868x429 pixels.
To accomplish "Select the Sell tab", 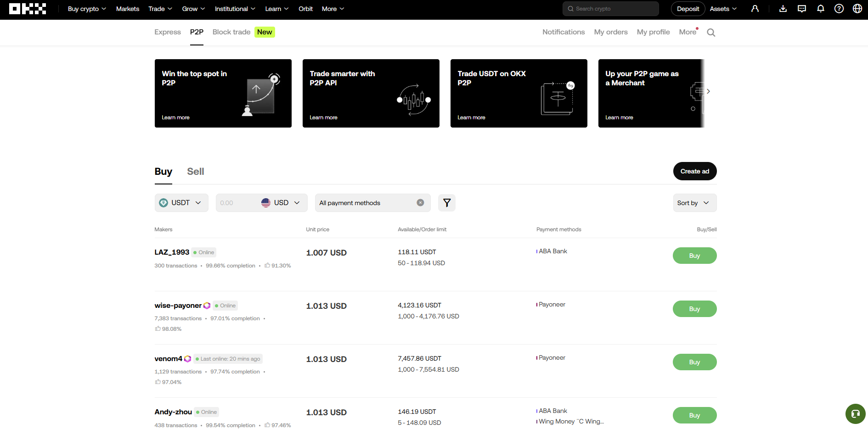I will [196, 172].
